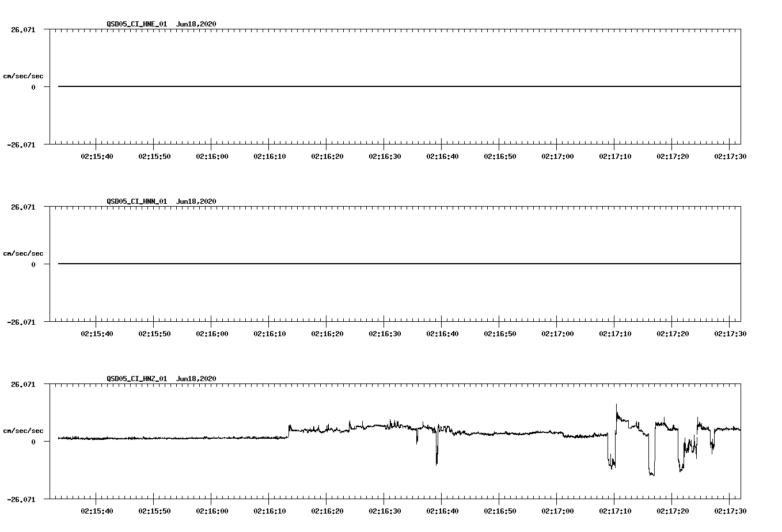This screenshot has width=782, height=532.
Task: Click 02:17:30 time label under HNN plot
Action: [x=730, y=334]
